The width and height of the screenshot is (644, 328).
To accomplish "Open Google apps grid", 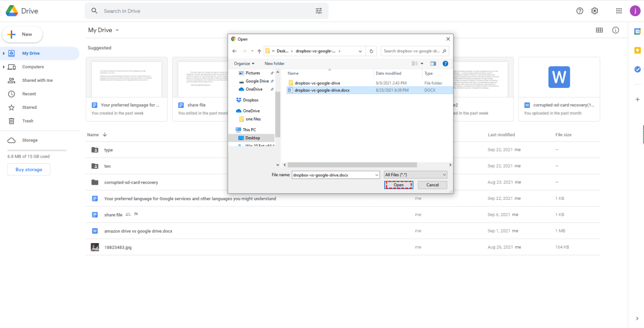I will (619, 11).
